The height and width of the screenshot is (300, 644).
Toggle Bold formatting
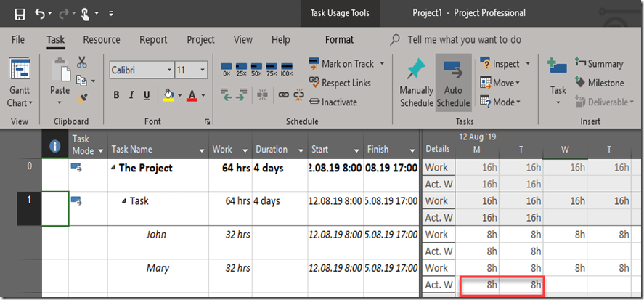116,95
